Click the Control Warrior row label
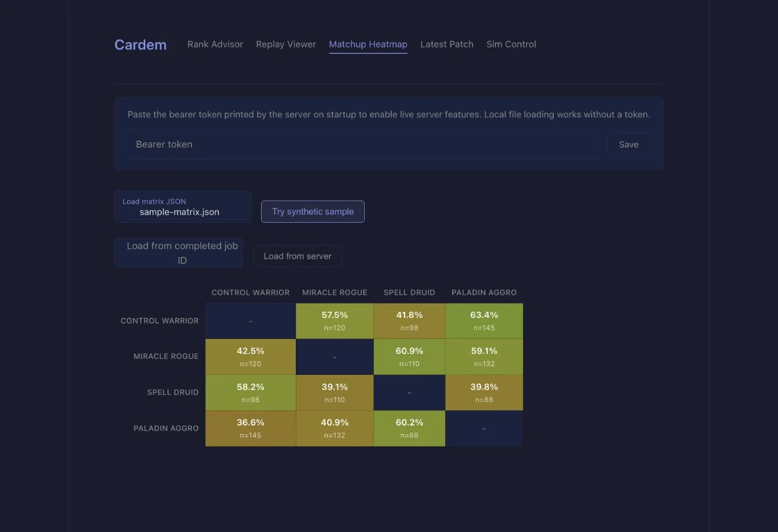 [x=160, y=321]
